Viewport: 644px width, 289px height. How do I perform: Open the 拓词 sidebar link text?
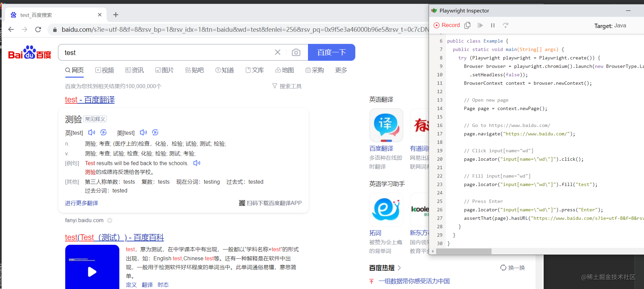[375, 233]
